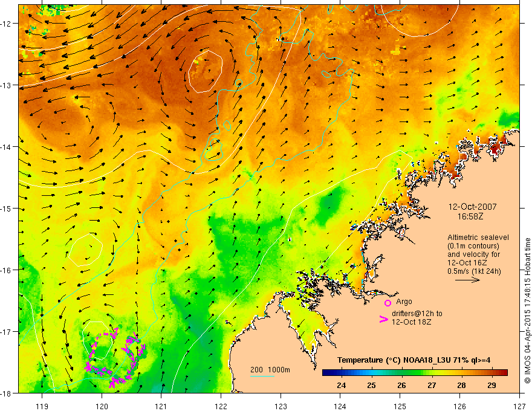The height and width of the screenshot is (411, 532).
Task: Click the '-16' latitude axis label
Action: pos(7,270)
